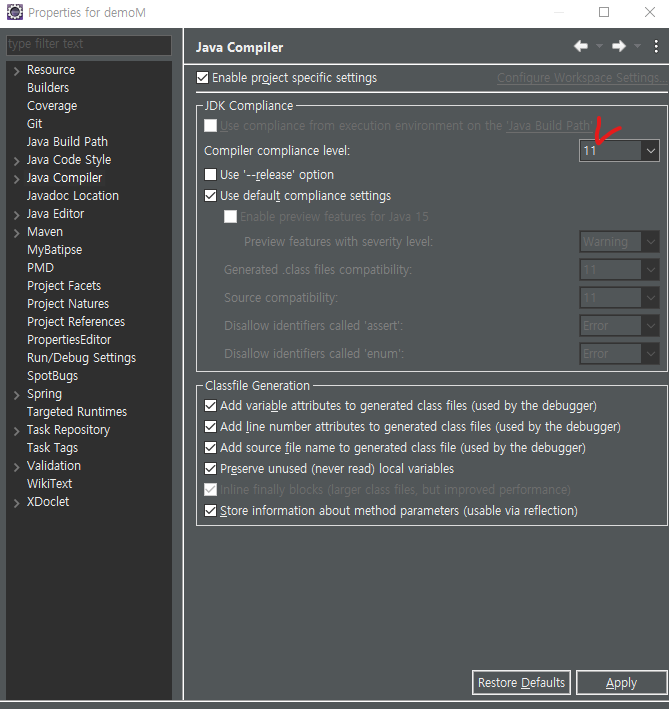Image resolution: width=669 pixels, height=709 pixels.
Task: Open Run/Debug Settings page
Action: (81, 358)
